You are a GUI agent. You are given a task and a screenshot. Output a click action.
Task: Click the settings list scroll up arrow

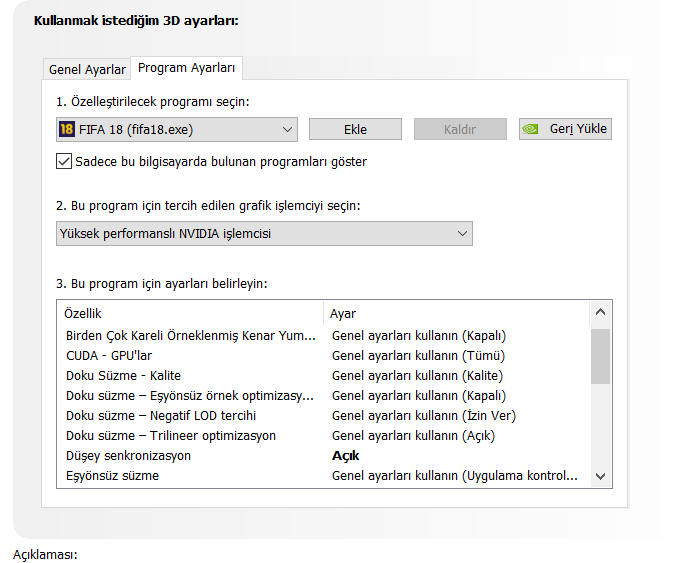pyautogui.click(x=600, y=313)
